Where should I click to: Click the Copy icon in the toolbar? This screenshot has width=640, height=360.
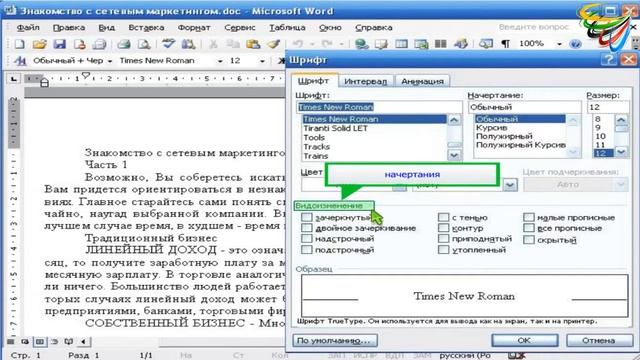tap(233, 44)
